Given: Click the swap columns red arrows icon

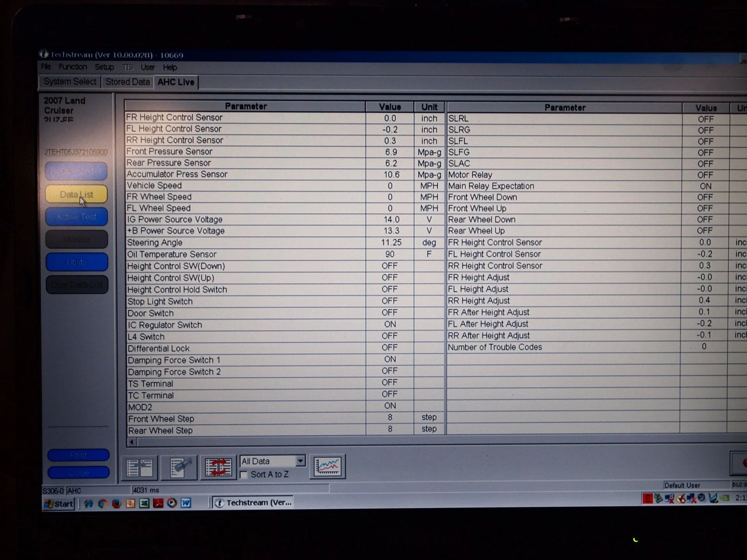Looking at the screenshot, I should tap(218, 467).
